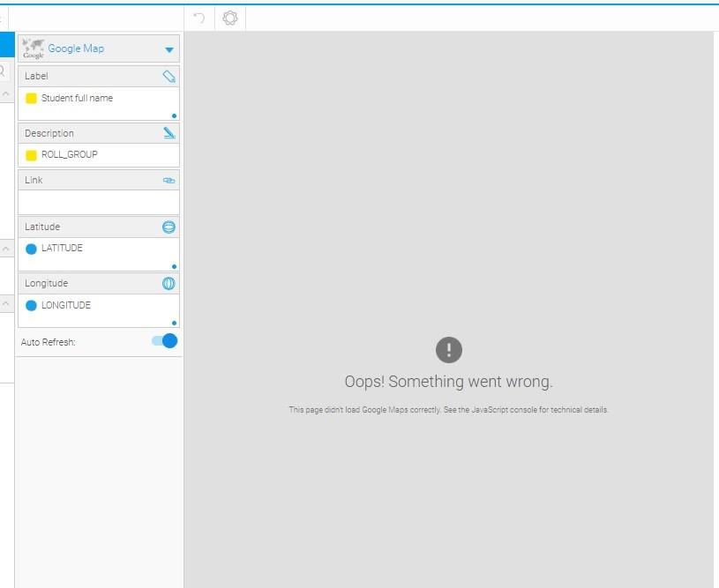Click the 'Longitude' section heading text

coord(46,283)
